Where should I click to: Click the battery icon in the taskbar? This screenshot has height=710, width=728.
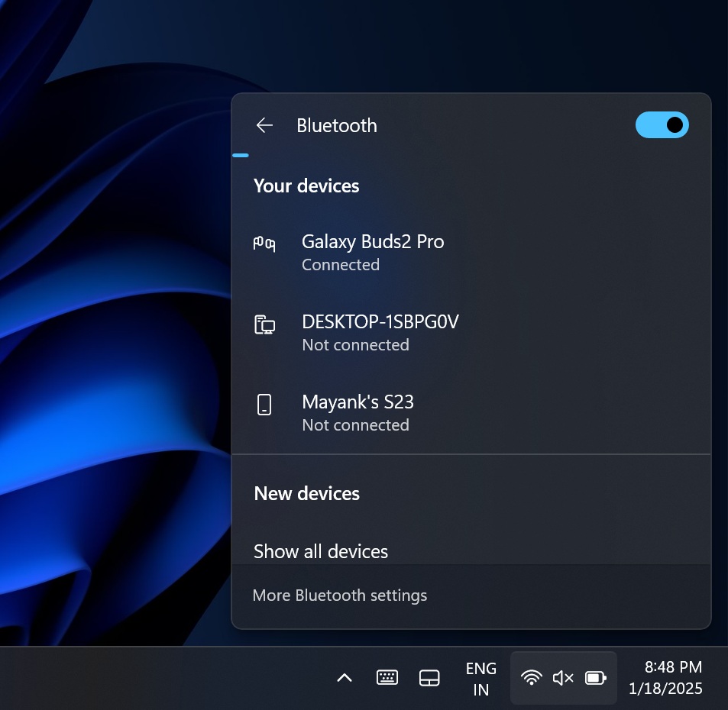[595, 677]
